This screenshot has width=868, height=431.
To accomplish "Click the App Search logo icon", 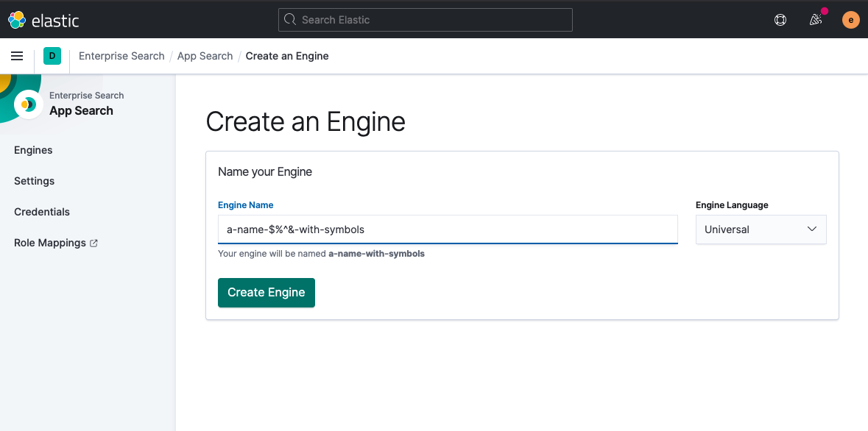I will [x=29, y=104].
